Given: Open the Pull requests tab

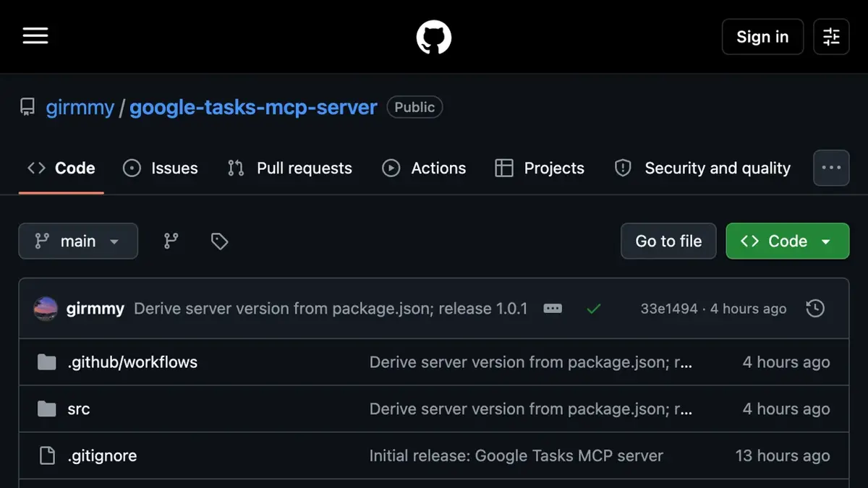Looking at the screenshot, I should [290, 168].
